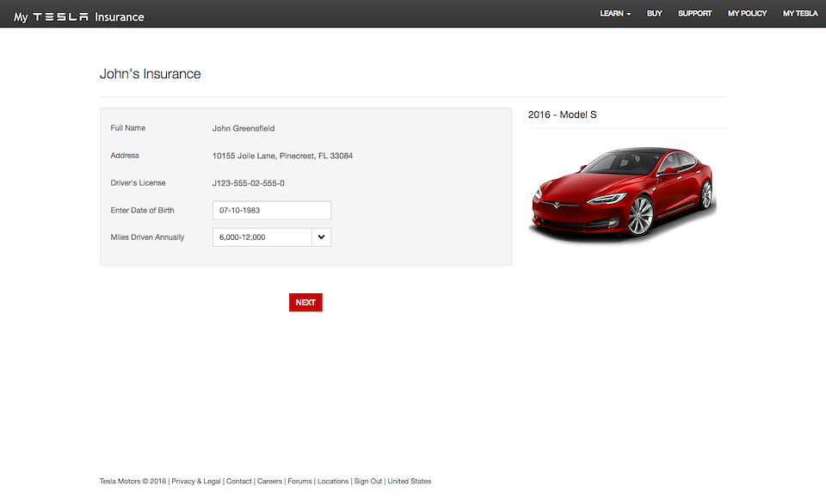Click the 2016 - Model S title
The width and height of the screenshot is (826, 504).
pos(562,114)
